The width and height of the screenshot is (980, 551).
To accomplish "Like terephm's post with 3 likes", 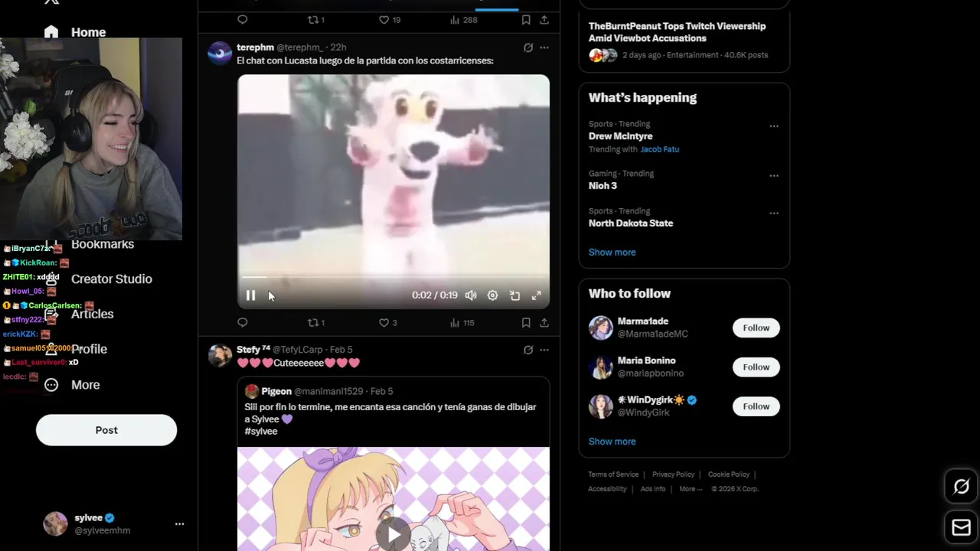I will pyautogui.click(x=389, y=323).
